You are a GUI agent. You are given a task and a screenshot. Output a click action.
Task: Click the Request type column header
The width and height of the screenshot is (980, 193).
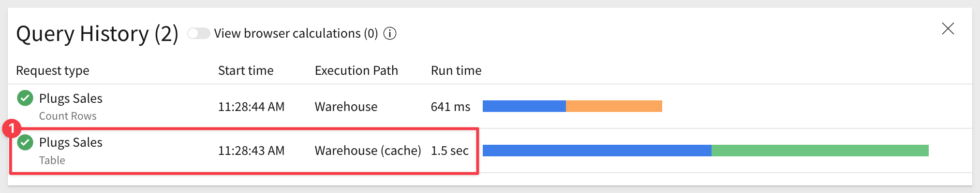tap(53, 70)
